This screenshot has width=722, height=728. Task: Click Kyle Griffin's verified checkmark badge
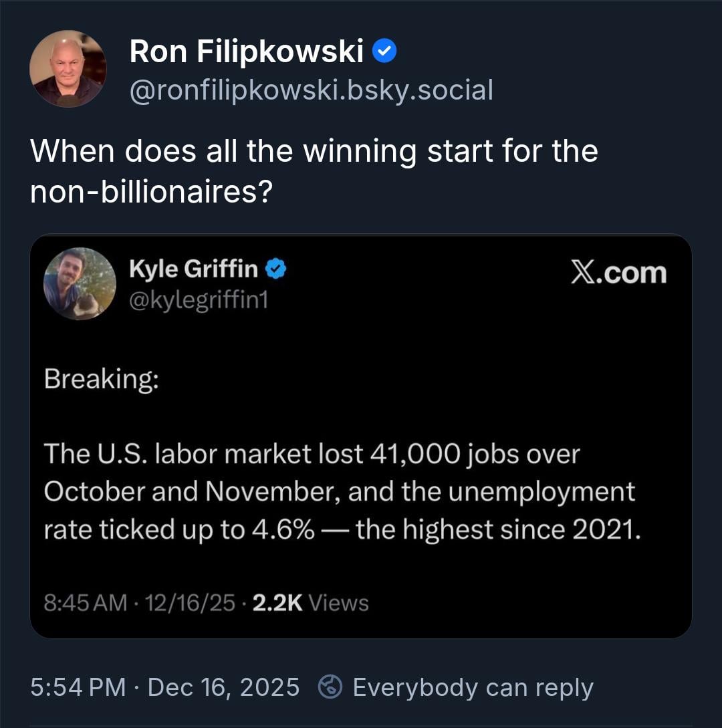tap(276, 269)
